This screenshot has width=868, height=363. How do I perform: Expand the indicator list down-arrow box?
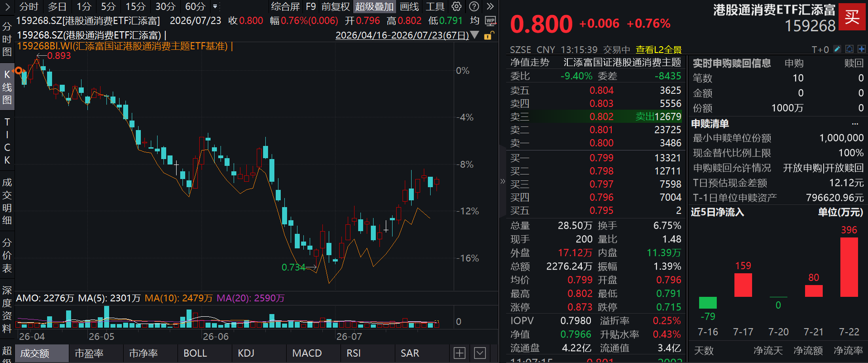pyautogui.click(x=480, y=353)
